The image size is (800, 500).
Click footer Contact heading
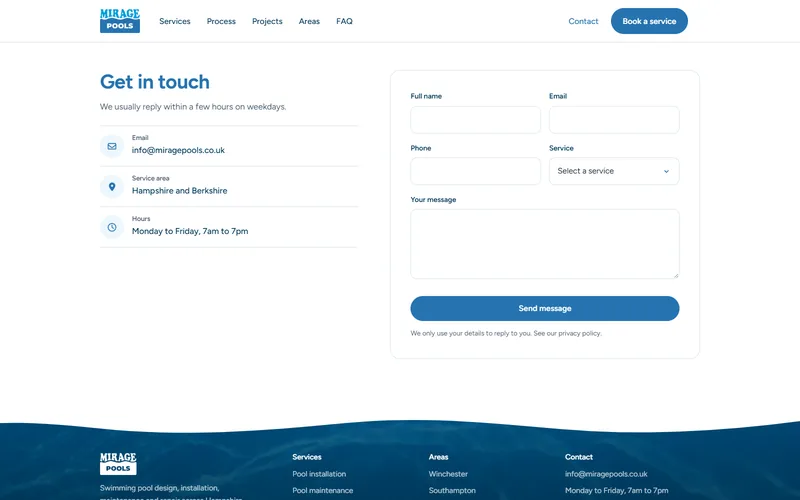(579, 457)
